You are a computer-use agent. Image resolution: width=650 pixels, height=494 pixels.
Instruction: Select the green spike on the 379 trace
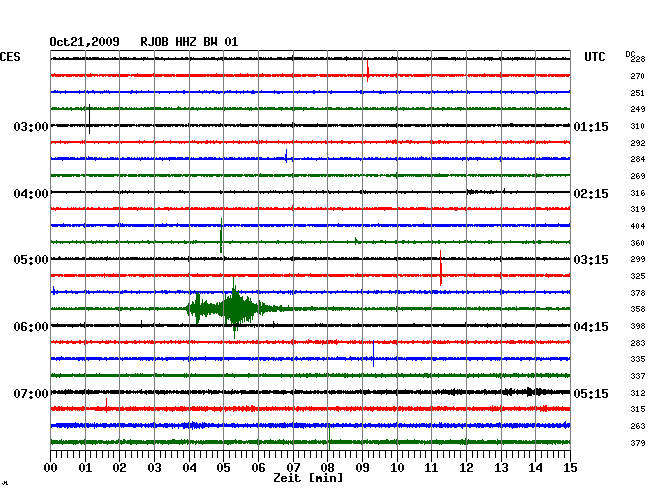tap(329, 437)
